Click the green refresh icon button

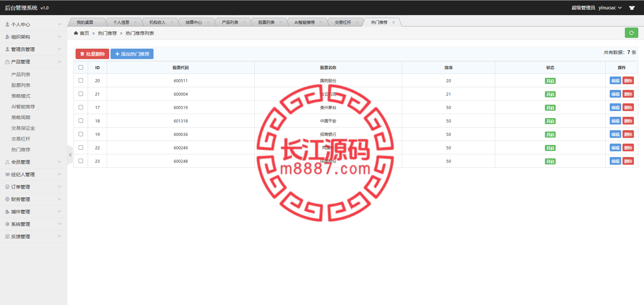pyautogui.click(x=631, y=33)
